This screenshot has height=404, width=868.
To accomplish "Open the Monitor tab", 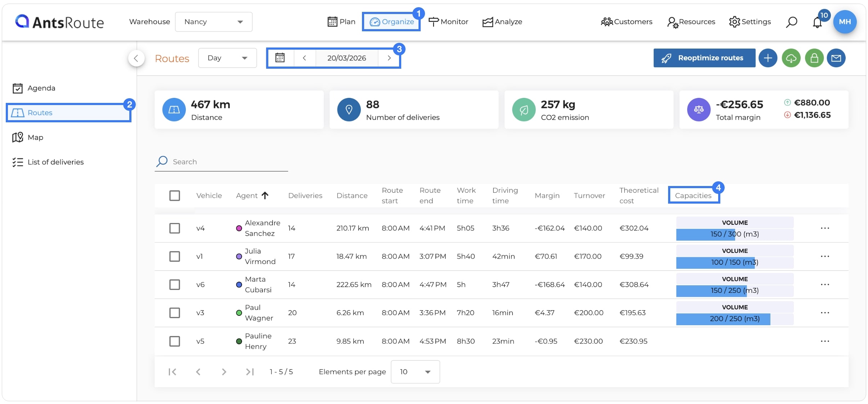I will [448, 22].
